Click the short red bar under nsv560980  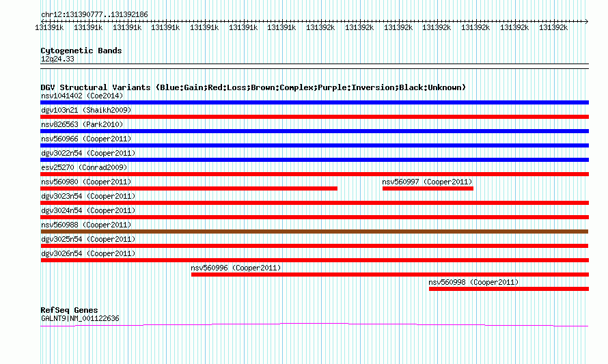(189, 188)
